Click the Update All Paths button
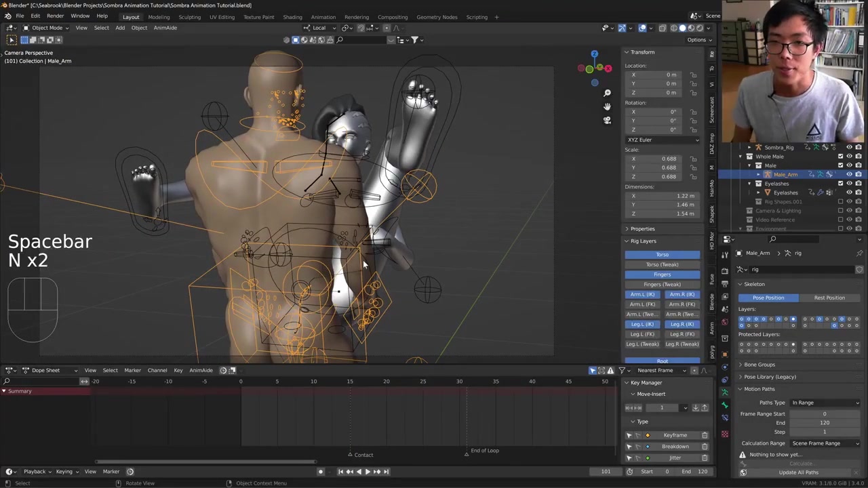The image size is (868, 488). (798, 472)
